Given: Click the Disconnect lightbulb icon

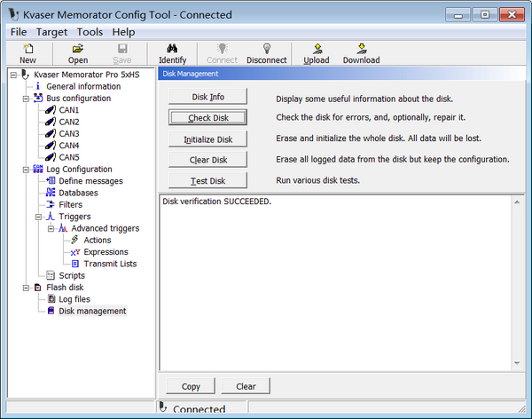Looking at the screenshot, I should 267,49.
